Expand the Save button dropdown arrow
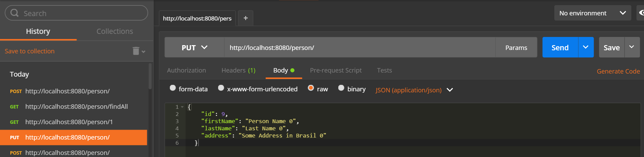 tap(632, 47)
